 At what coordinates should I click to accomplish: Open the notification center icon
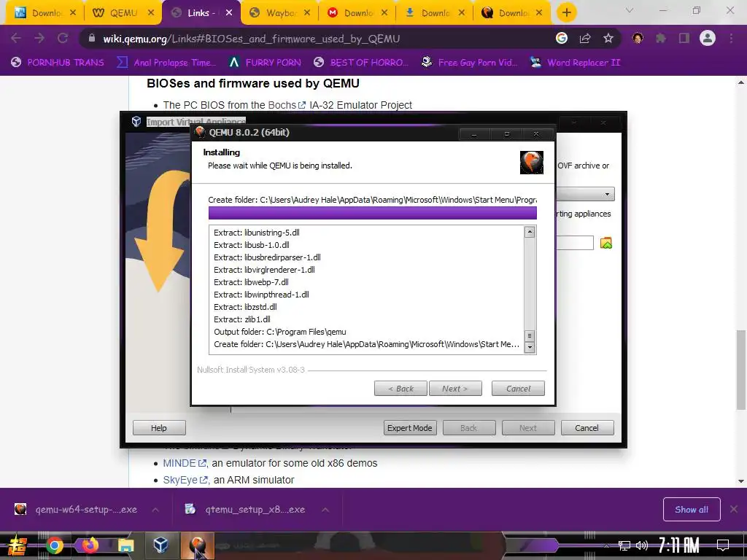click(723, 545)
